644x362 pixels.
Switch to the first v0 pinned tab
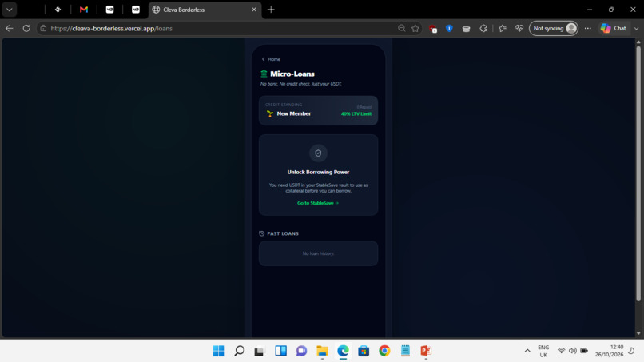coord(109,10)
